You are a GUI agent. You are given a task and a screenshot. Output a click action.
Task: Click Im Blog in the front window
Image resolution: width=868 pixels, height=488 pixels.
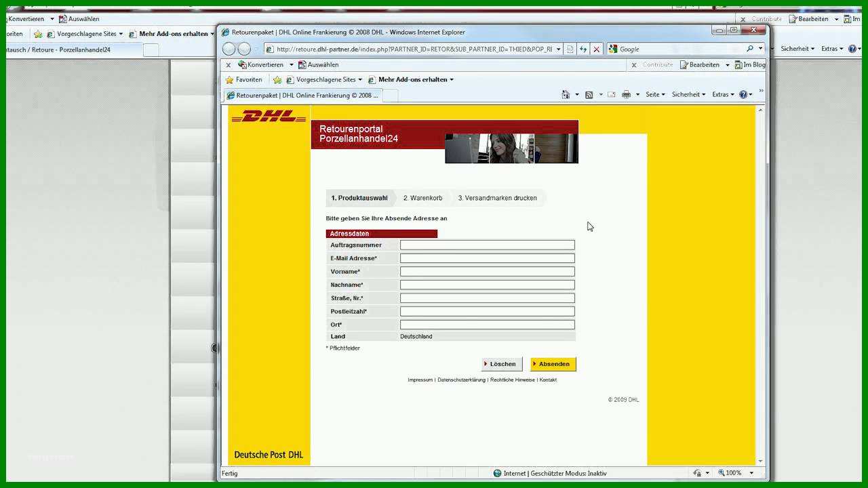coord(749,64)
